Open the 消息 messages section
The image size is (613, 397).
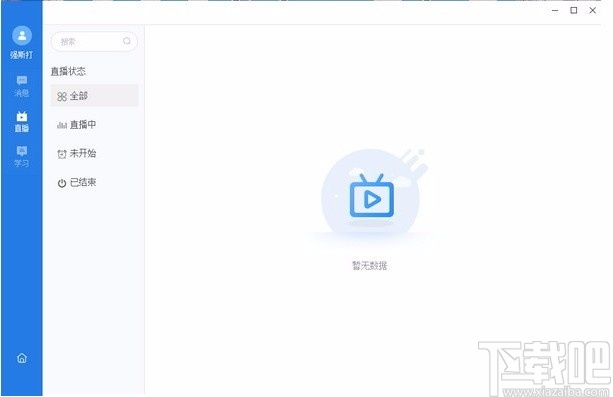(x=22, y=86)
